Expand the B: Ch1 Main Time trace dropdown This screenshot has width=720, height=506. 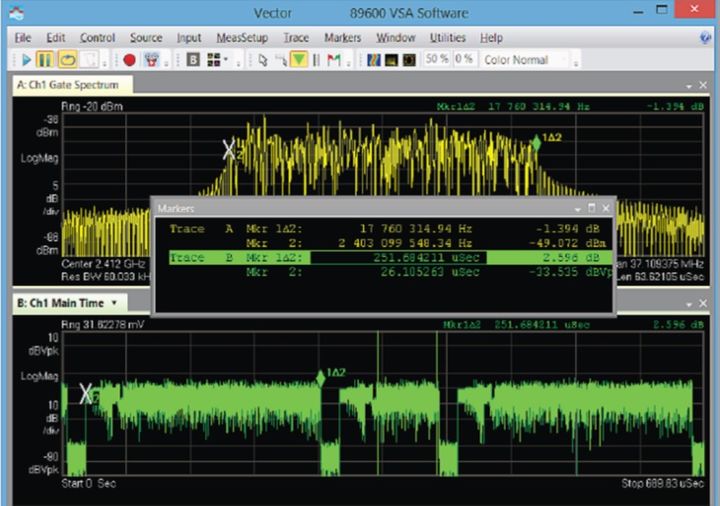tap(114, 302)
